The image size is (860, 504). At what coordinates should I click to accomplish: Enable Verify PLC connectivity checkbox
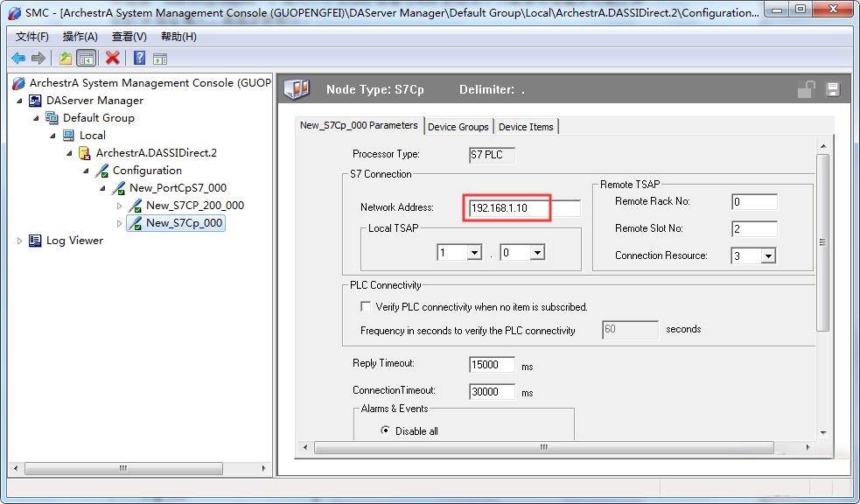tap(366, 307)
